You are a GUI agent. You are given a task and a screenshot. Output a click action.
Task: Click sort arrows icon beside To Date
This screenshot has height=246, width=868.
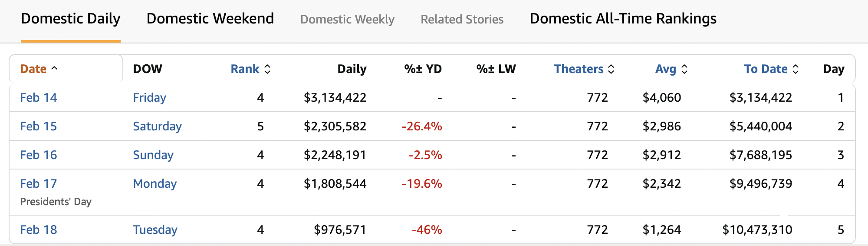[796, 69]
